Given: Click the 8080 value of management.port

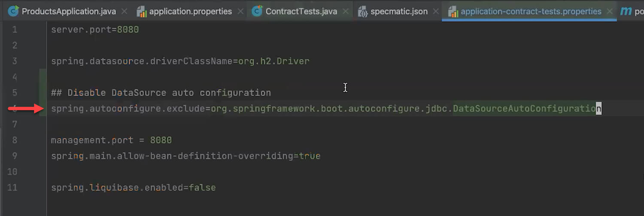Looking at the screenshot, I should click(161, 140).
